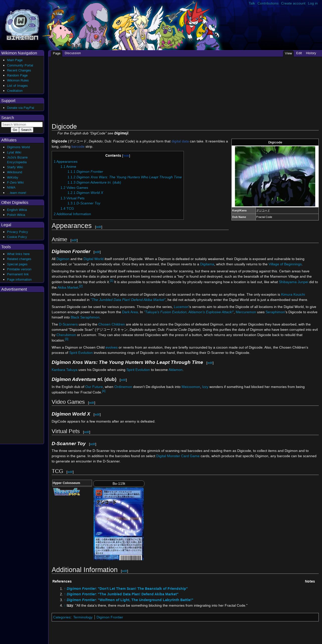Open the History tab

click(311, 53)
